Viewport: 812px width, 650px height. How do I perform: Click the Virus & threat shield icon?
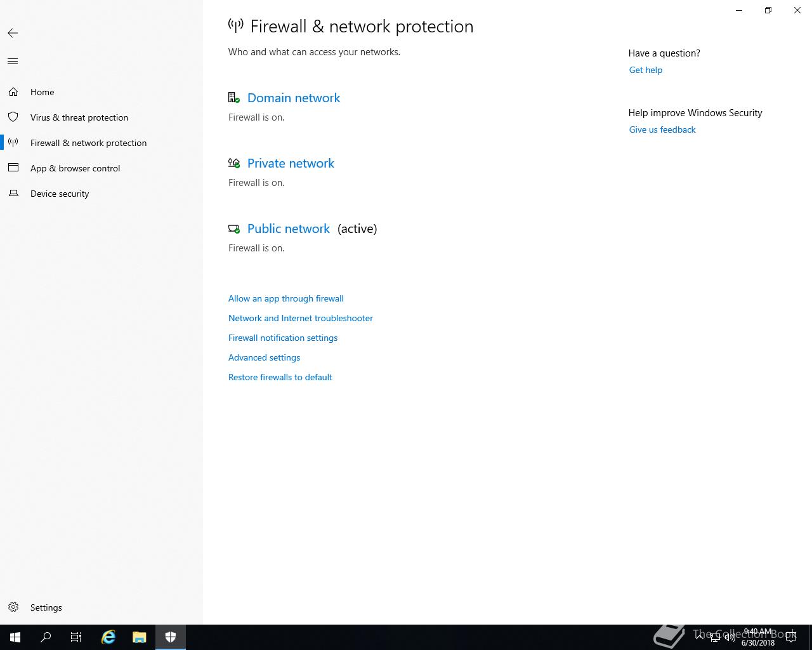[x=13, y=117]
